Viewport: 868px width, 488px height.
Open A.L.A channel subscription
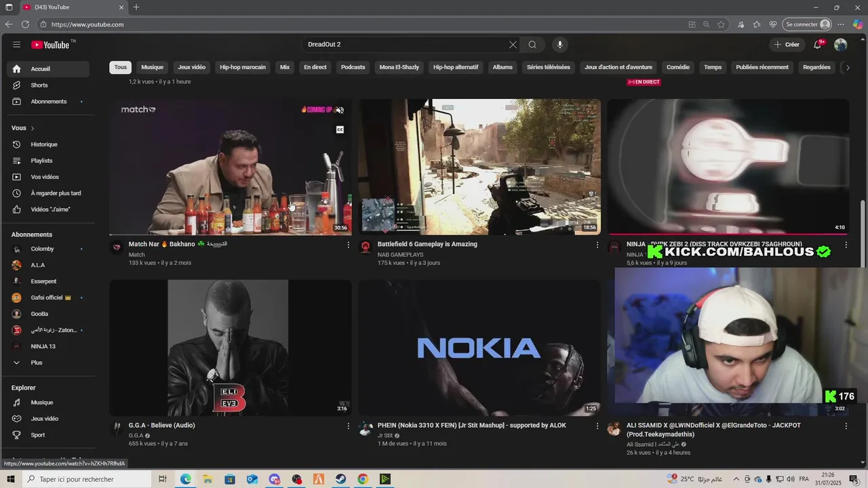point(47,265)
